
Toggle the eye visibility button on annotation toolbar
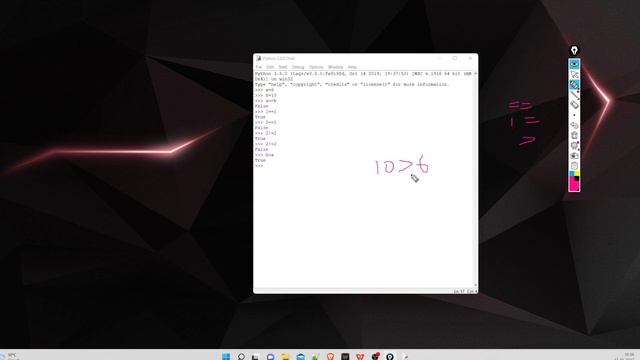point(574,64)
